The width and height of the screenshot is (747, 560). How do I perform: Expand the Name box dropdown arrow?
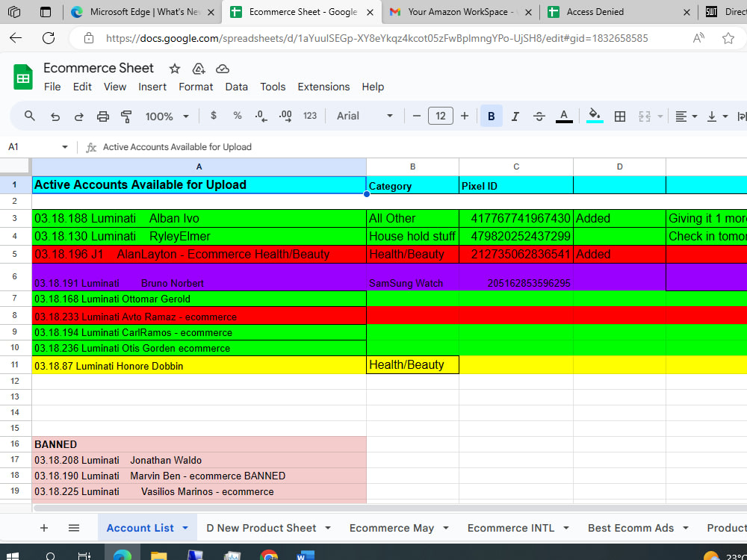pos(65,147)
